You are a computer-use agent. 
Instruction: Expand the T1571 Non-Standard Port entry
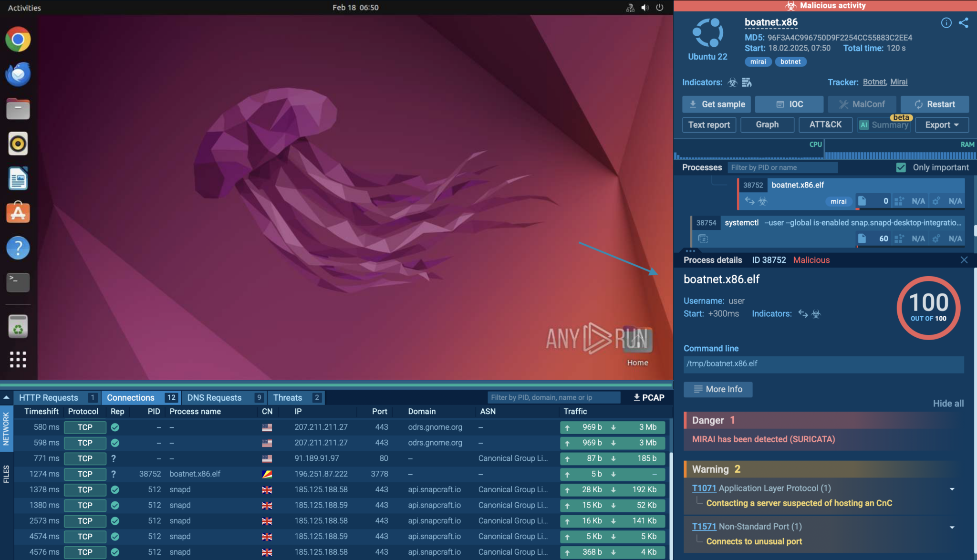pyautogui.click(x=952, y=527)
